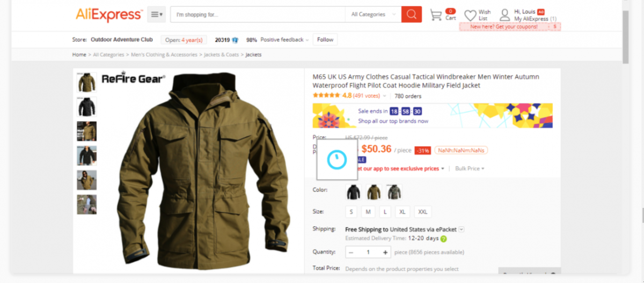Open 'Shop all our top brands now' link

(x=393, y=121)
